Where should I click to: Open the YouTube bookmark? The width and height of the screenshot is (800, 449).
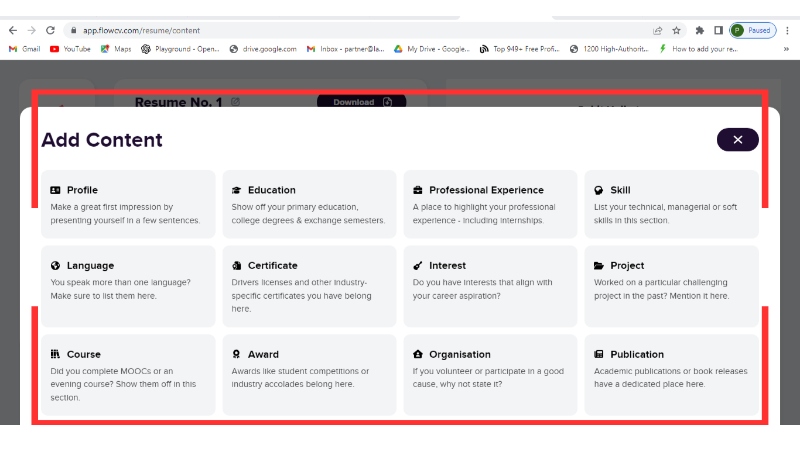[x=70, y=48]
